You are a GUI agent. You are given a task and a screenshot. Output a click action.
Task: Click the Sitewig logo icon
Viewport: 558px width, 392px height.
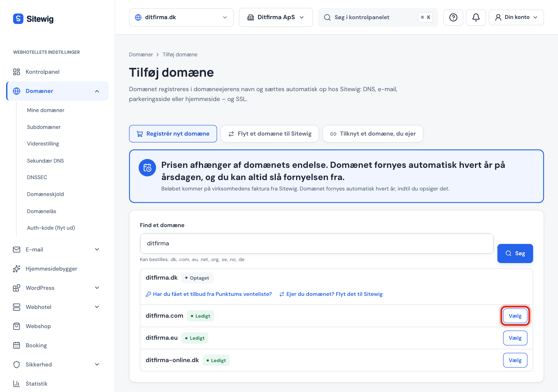[x=18, y=19]
